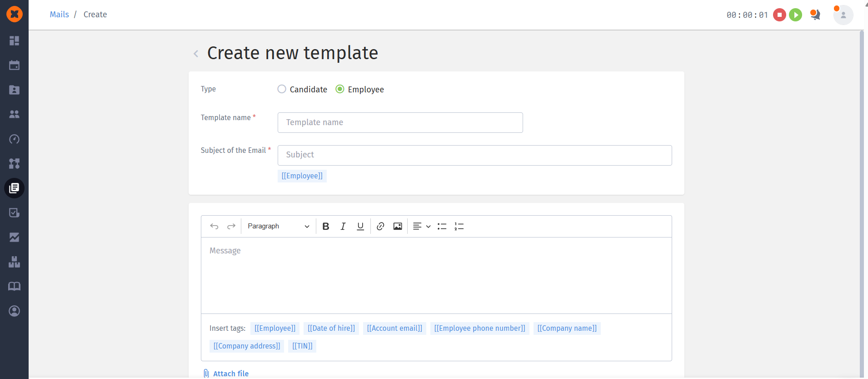Click the Template name input field
This screenshot has height=379, width=868.
400,123
